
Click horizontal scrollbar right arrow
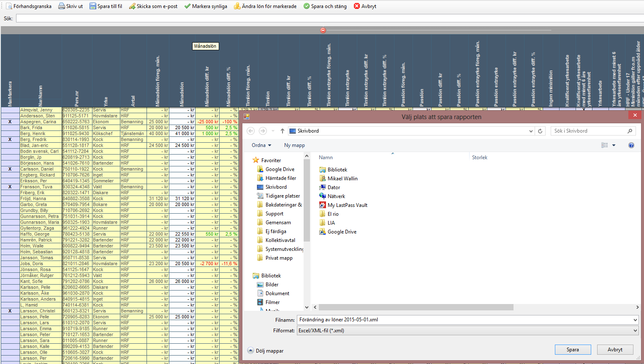click(637, 307)
